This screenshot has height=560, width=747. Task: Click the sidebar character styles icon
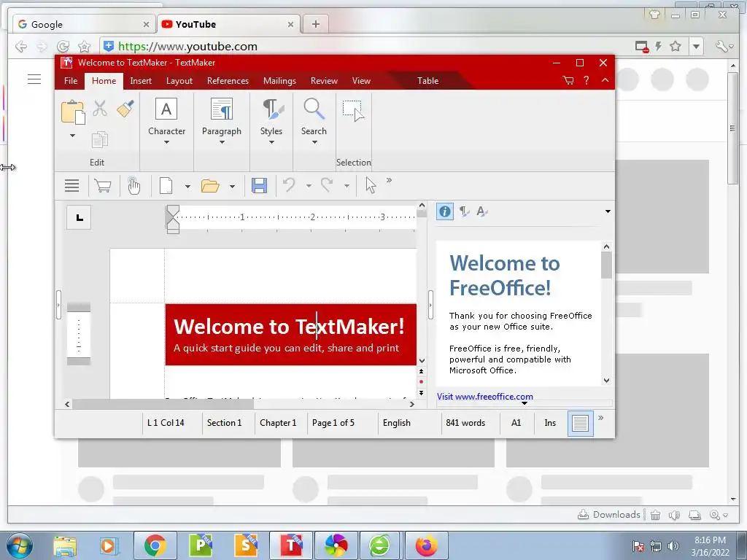pyautogui.click(x=482, y=211)
